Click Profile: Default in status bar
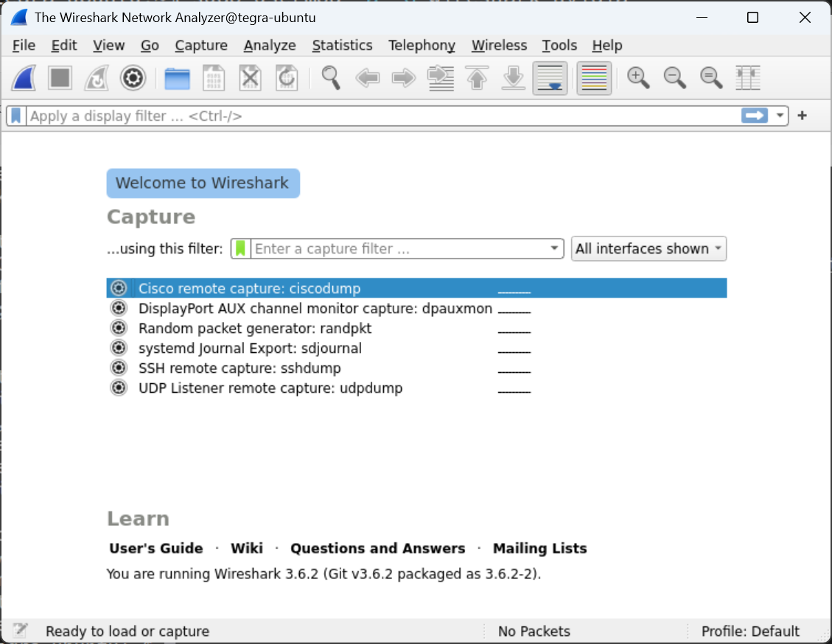 click(x=750, y=631)
